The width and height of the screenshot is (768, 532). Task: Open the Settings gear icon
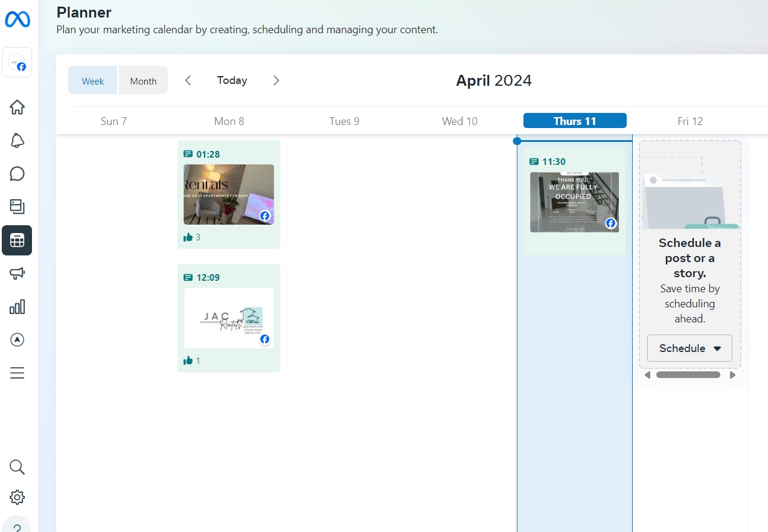18,498
